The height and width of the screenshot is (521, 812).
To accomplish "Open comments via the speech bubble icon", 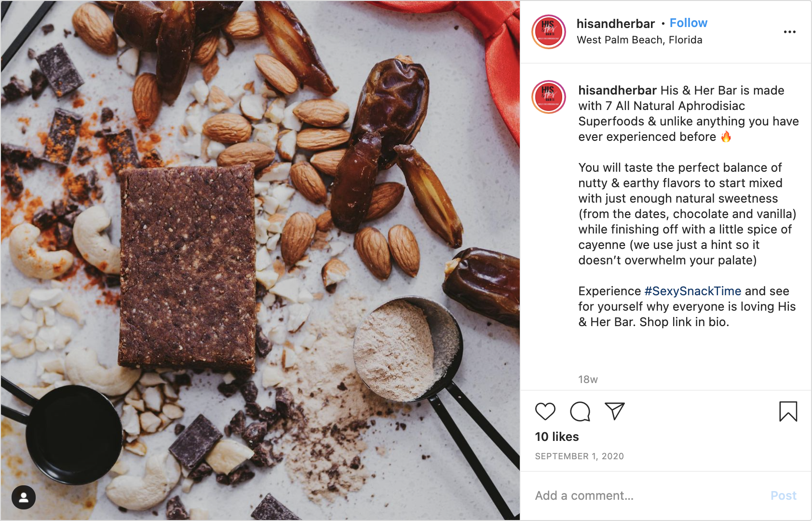I will pyautogui.click(x=580, y=411).
